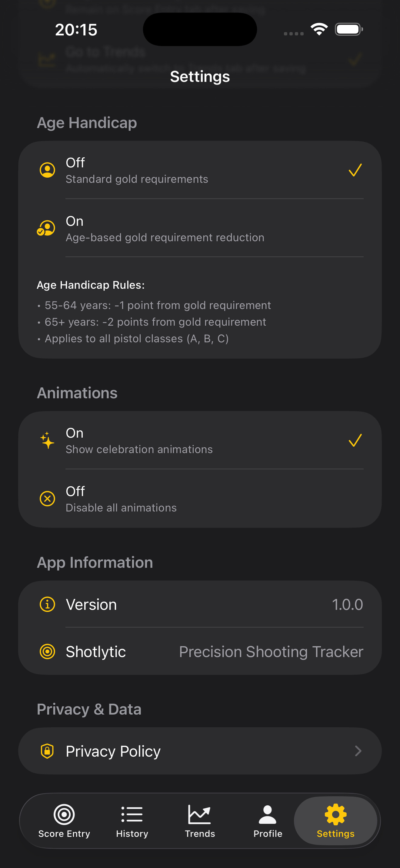Tap the Age Handicap Off checkmark
This screenshot has height=868, width=400.
pos(355,170)
